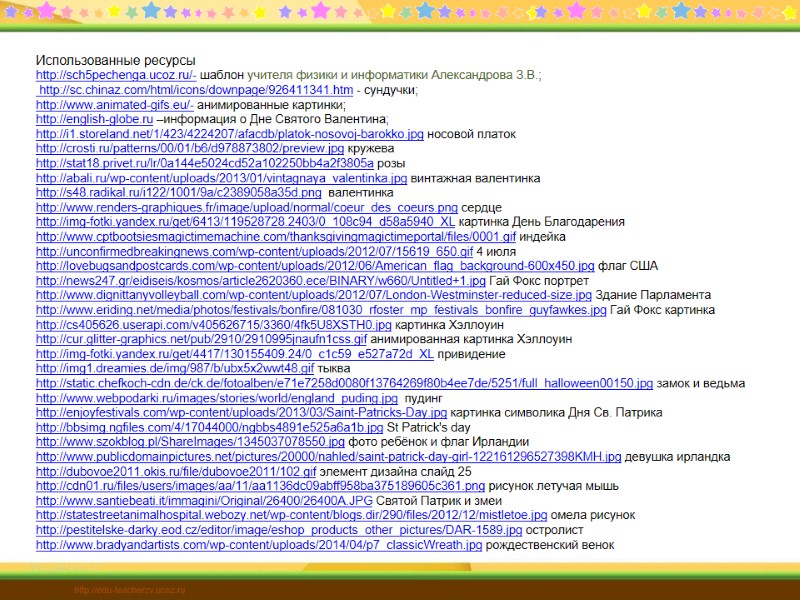Click the label 'фото ребёнок и флаг Ирландии'
This screenshot has height=600, width=800.
[x=438, y=441]
